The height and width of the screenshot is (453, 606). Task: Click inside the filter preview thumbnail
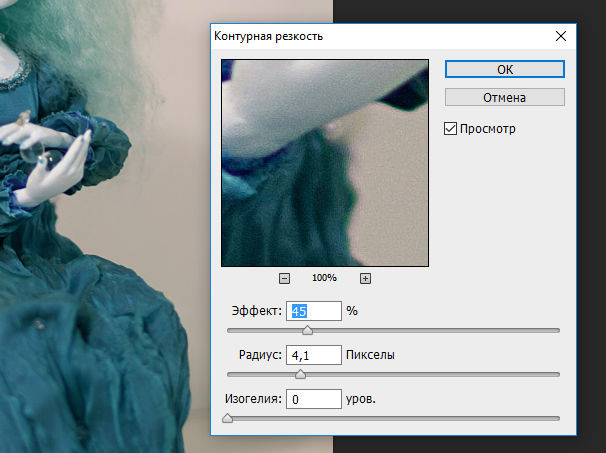click(325, 163)
